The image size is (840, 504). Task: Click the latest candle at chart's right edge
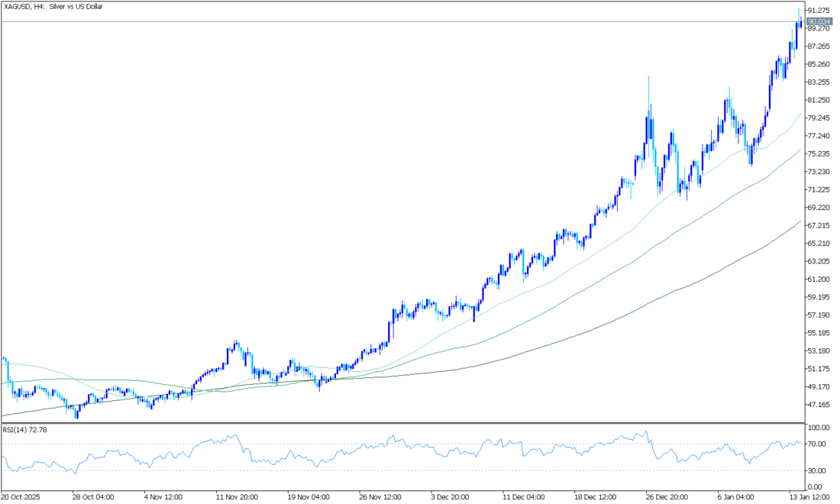pos(800,23)
